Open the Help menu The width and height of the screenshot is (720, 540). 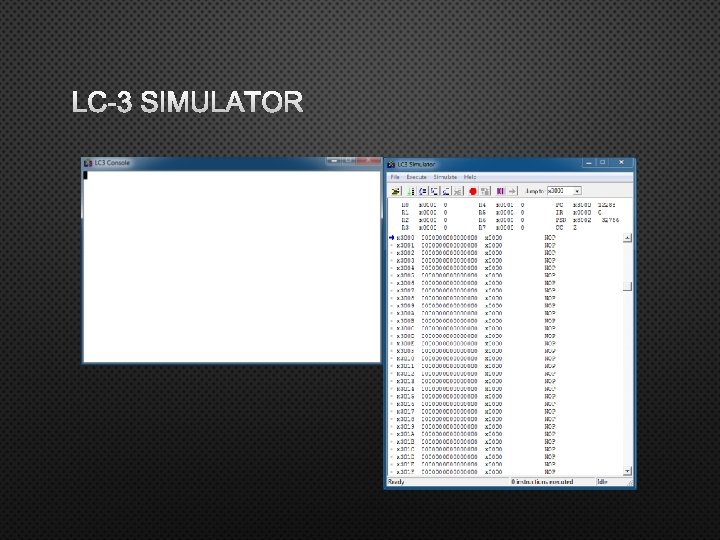tap(470, 177)
